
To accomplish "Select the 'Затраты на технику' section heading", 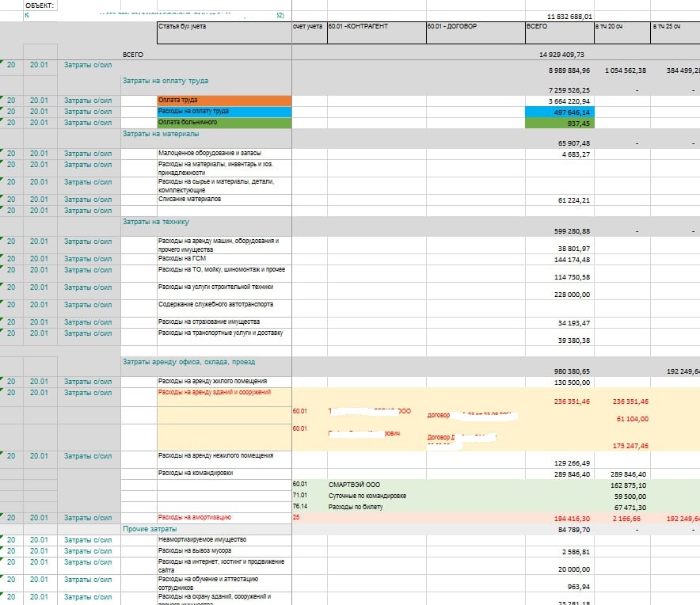I will pyautogui.click(x=155, y=222).
